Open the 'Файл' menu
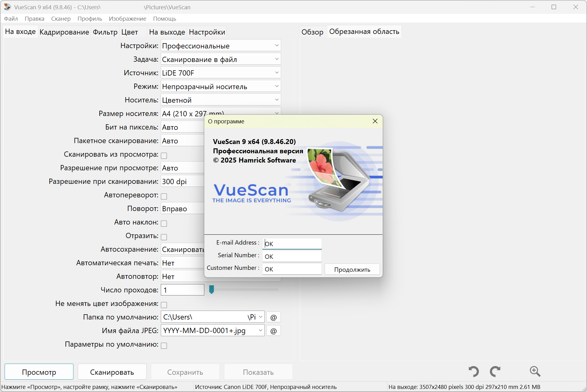This screenshot has width=587, height=392. click(x=11, y=19)
